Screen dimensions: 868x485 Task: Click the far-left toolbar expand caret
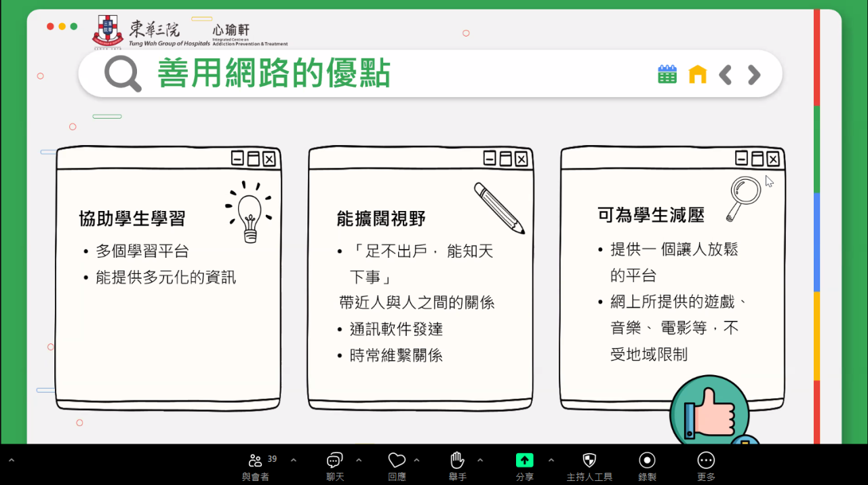tap(11, 461)
